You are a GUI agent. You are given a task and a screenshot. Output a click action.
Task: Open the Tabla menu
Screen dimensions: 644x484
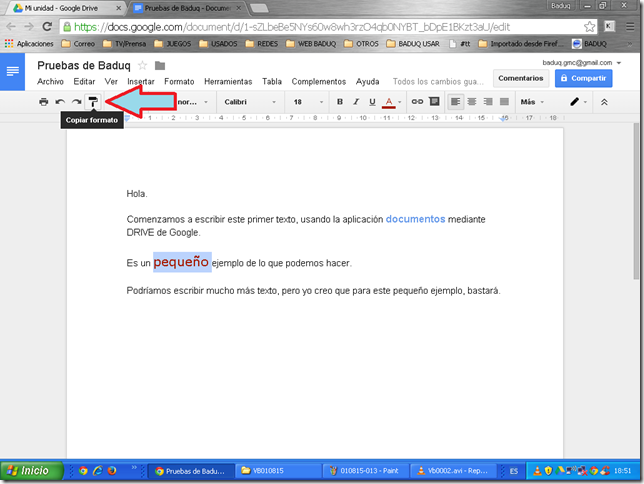(x=272, y=81)
